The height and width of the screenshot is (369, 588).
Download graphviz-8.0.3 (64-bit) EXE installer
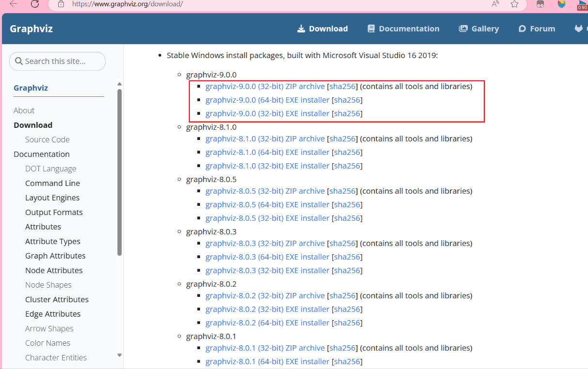click(x=267, y=257)
